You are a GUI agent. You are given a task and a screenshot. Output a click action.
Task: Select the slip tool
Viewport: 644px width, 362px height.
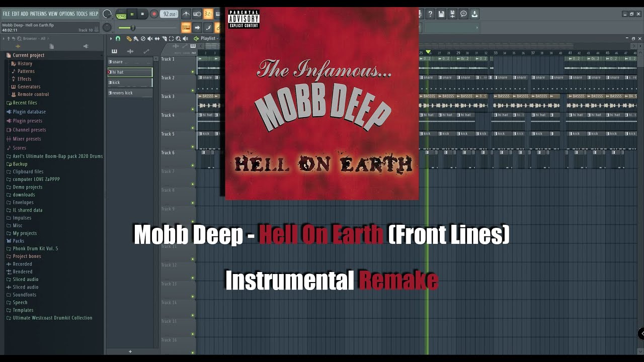[157, 38]
